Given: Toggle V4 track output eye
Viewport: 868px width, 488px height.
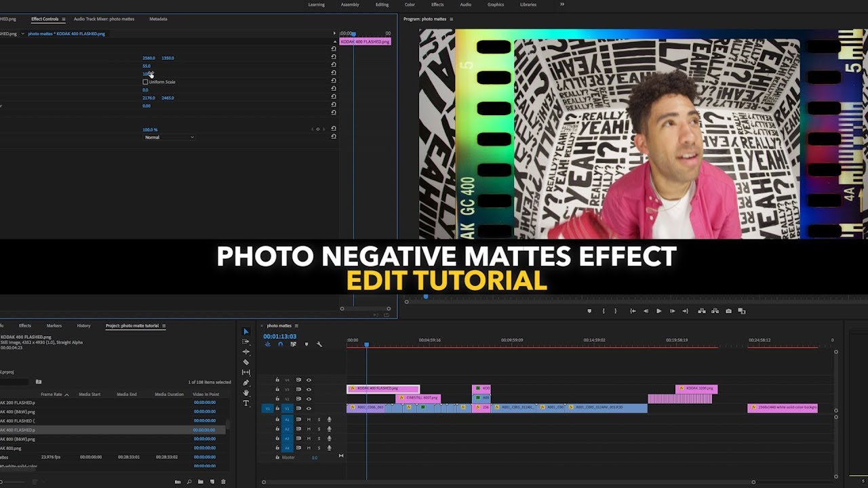Looking at the screenshot, I should coord(309,380).
